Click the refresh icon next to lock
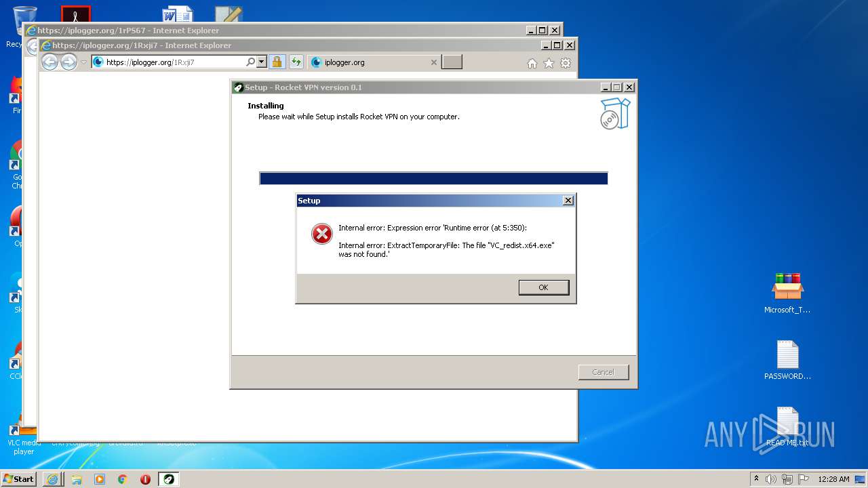 296,62
